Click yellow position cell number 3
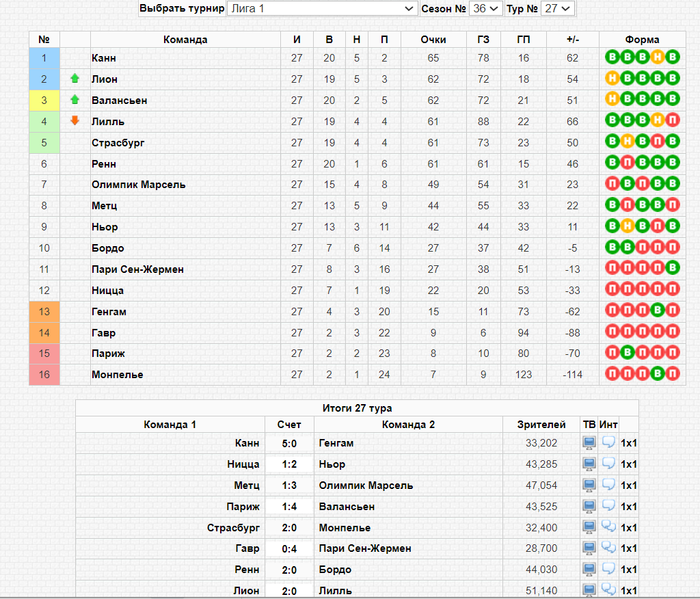 click(44, 100)
